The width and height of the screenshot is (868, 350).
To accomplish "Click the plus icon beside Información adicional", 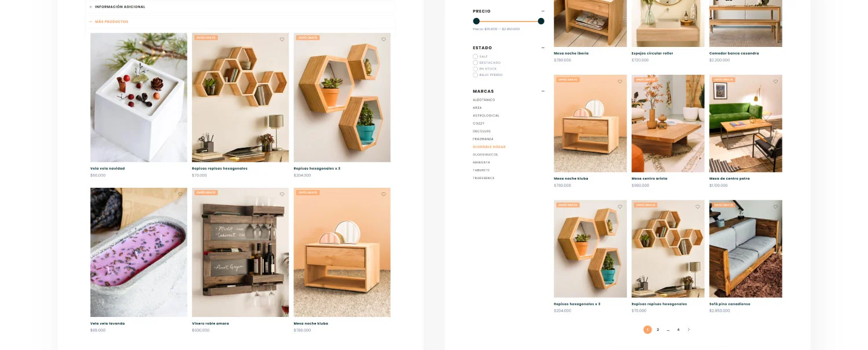I will tap(90, 7).
